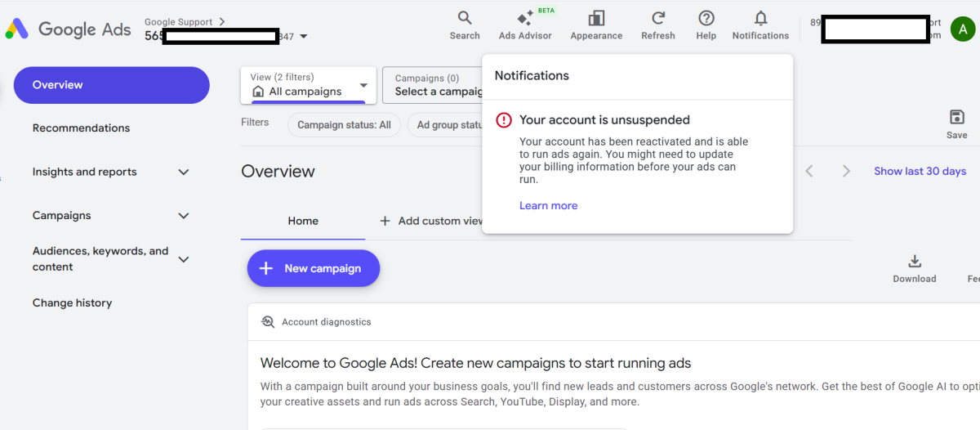Select the Home tab
This screenshot has width=980, height=430.
click(303, 221)
